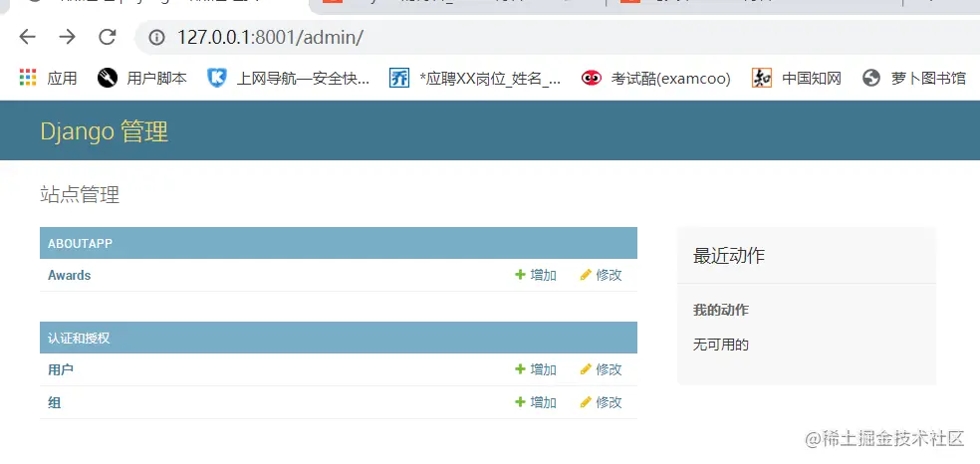Click 修改 in the 用户 row
Screen dimensions: 980x464
(x=602, y=369)
